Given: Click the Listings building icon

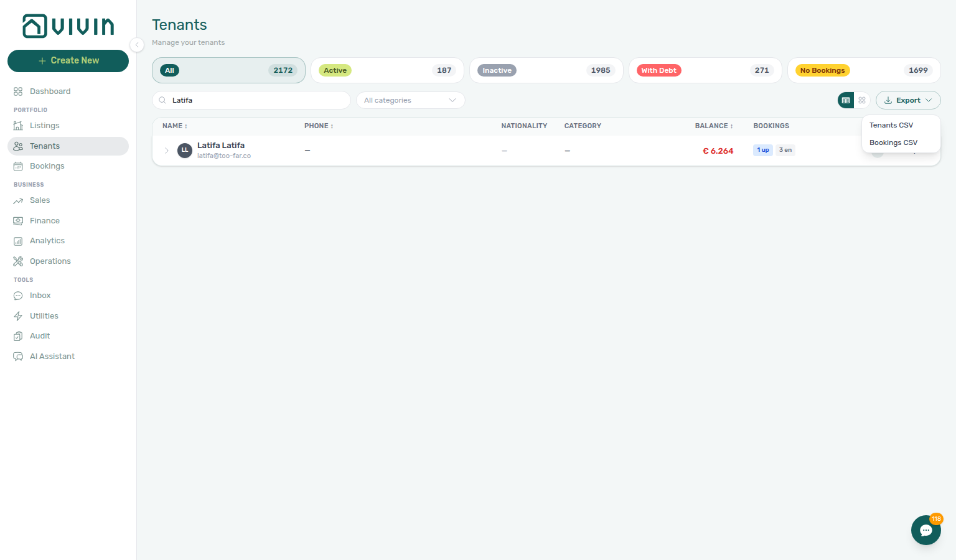Looking at the screenshot, I should click(x=18, y=126).
